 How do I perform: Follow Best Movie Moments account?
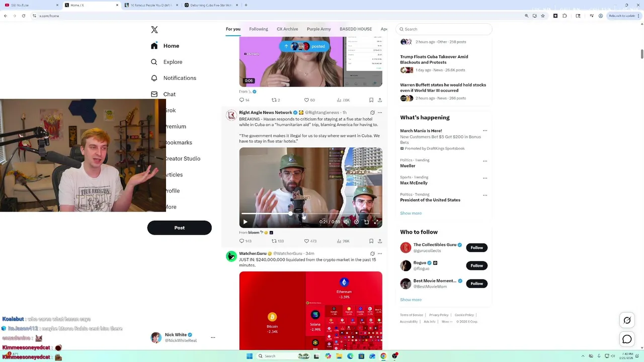pos(476,284)
